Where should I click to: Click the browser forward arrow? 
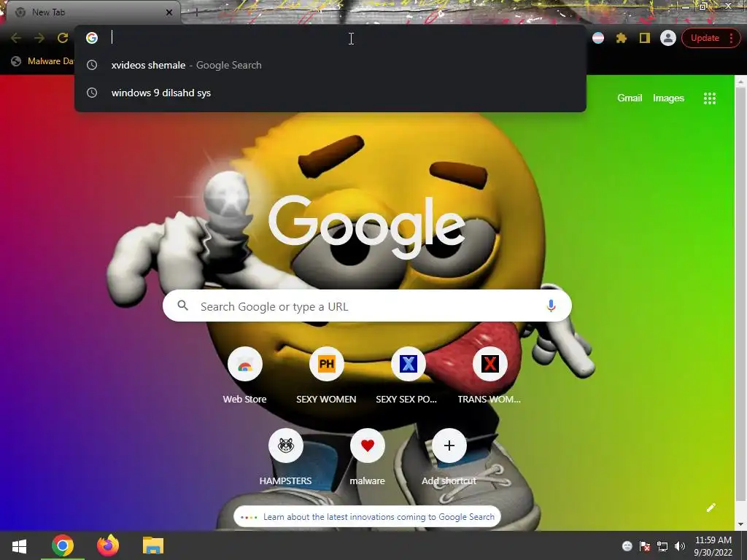[39, 38]
